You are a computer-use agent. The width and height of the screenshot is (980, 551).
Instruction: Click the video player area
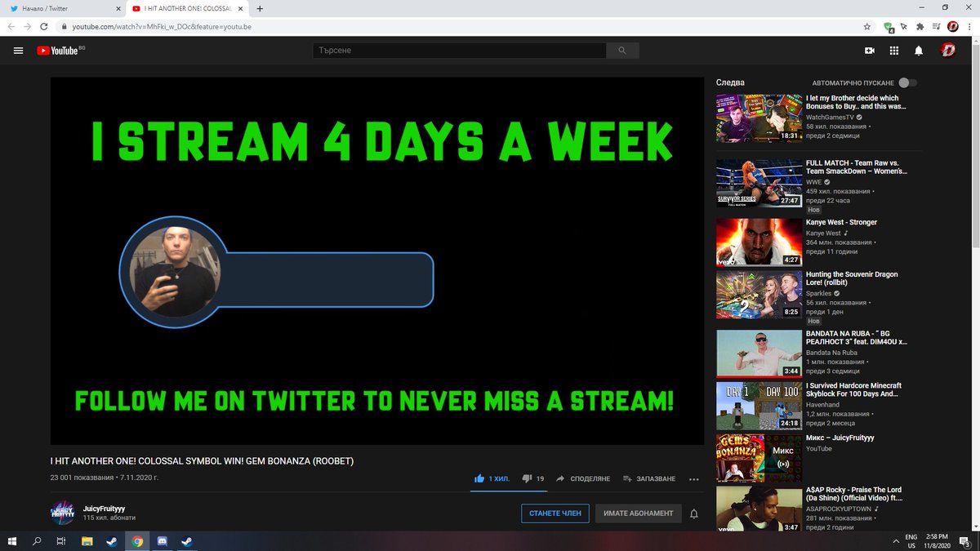(x=377, y=261)
